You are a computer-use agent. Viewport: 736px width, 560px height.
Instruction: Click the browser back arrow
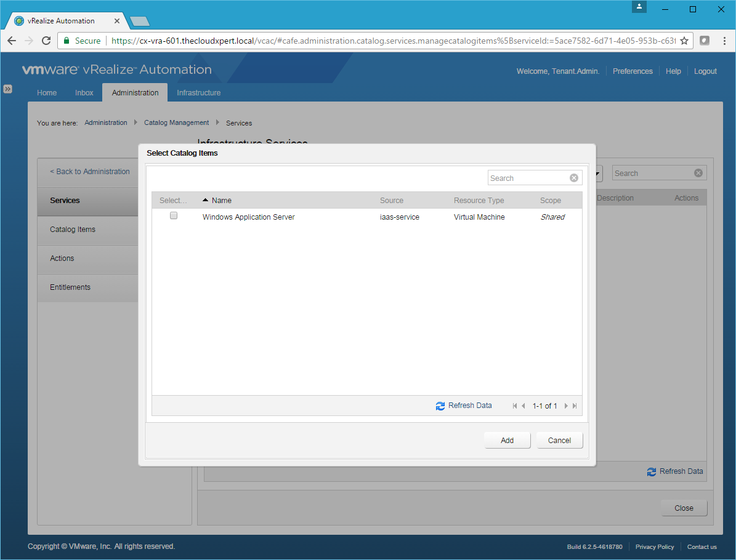[x=12, y=41]
